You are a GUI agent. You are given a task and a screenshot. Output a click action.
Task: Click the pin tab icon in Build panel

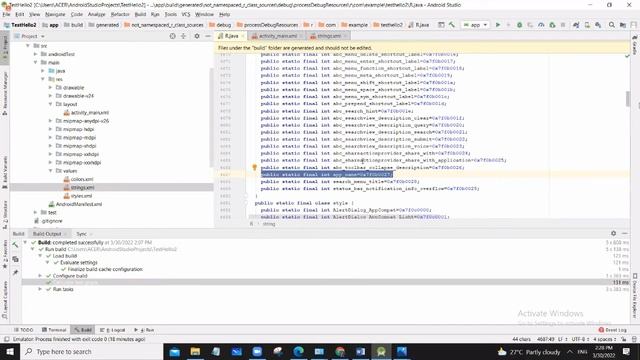pos(15,272)
